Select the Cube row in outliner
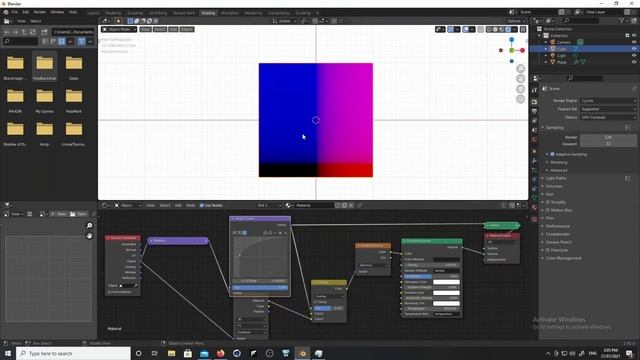This screenshot has height=360, width=640. point(584,49)
